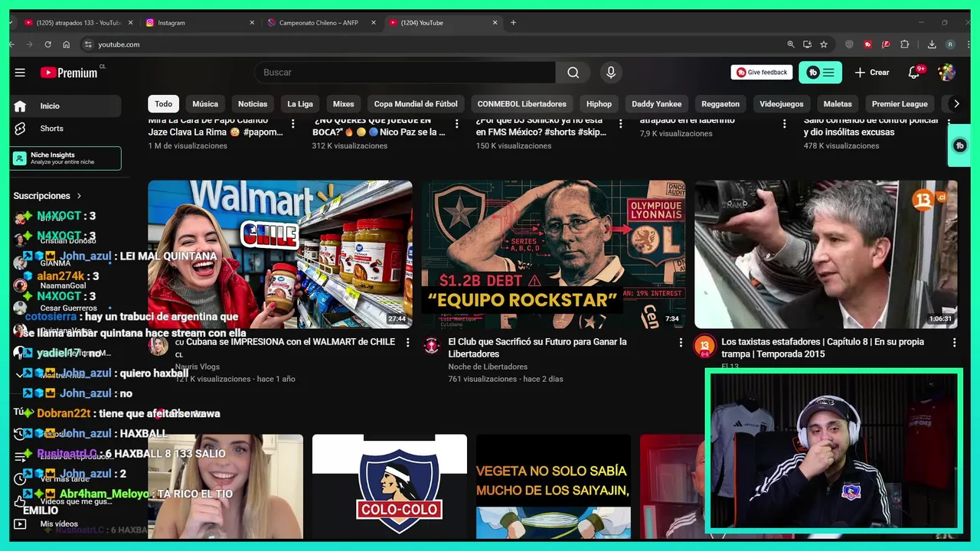Select the CONMEBOL Libertadores chip
980x551 pixels.
point(522,104)
